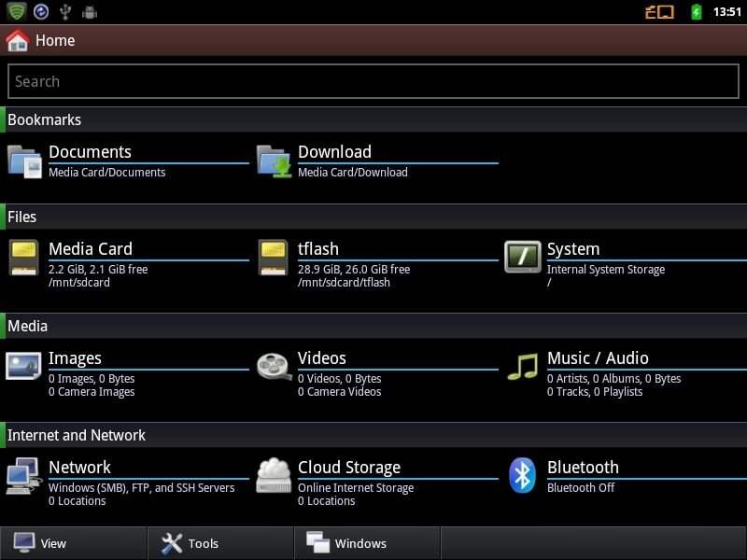Click 'Internal System Storage' text
Image resolution: width=747 pixels, height=560 pixels.
pos(606,270)
